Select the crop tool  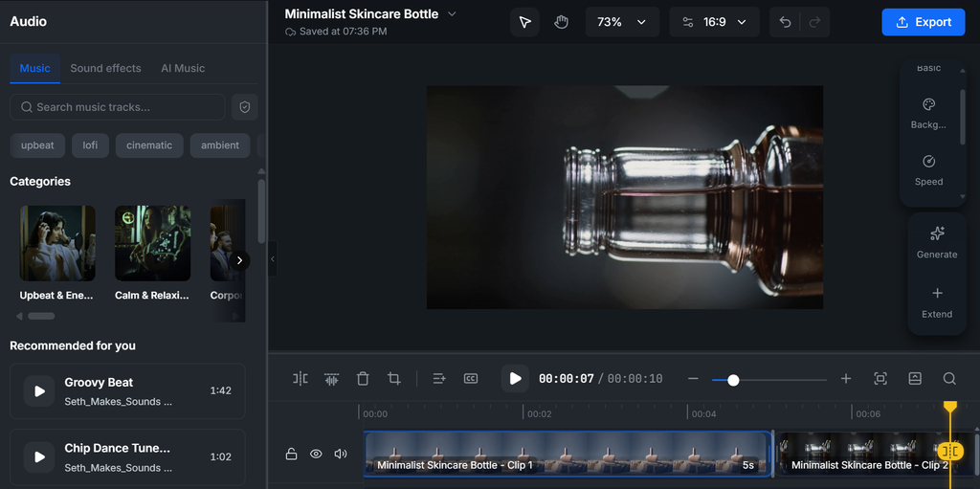[x=393, y=378]
